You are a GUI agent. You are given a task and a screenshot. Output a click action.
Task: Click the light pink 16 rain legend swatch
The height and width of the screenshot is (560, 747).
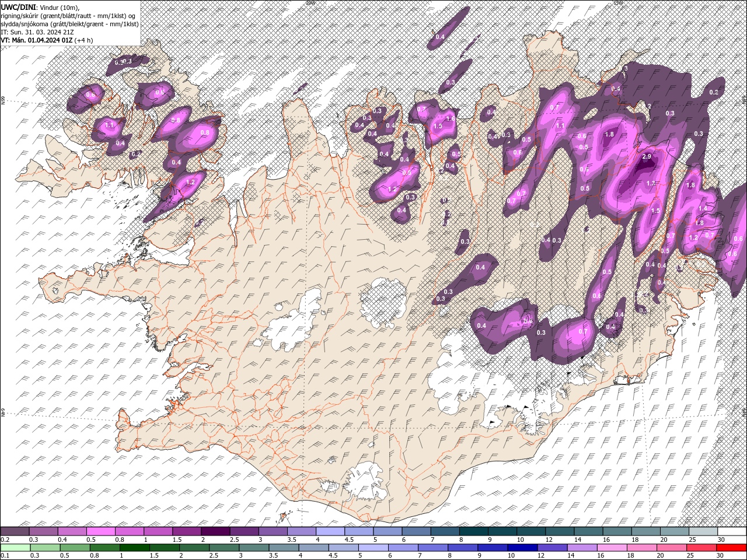pos(612,548)
